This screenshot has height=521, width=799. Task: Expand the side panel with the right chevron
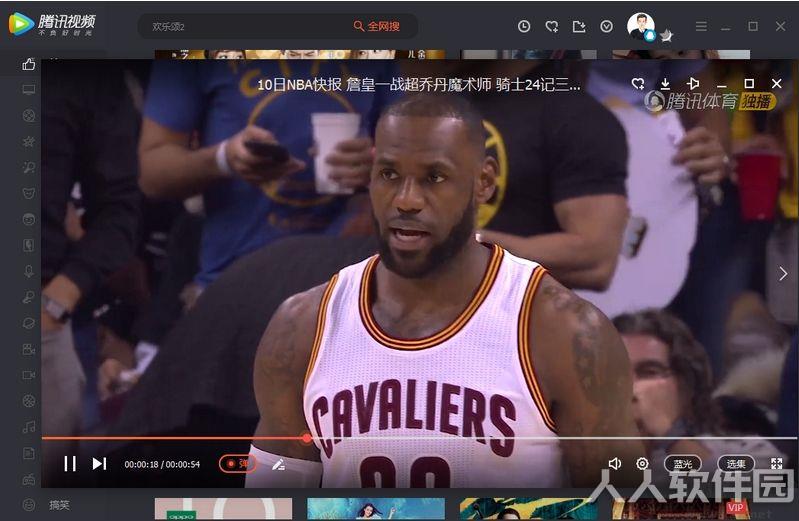[783, 274]
